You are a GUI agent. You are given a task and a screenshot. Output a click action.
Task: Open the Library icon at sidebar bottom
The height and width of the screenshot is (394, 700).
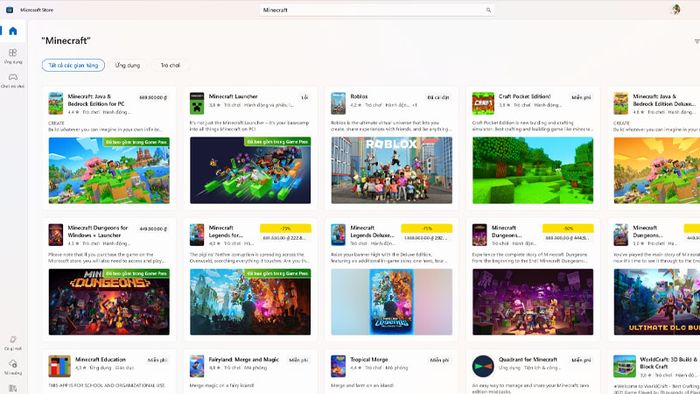[x=13, y=389]
